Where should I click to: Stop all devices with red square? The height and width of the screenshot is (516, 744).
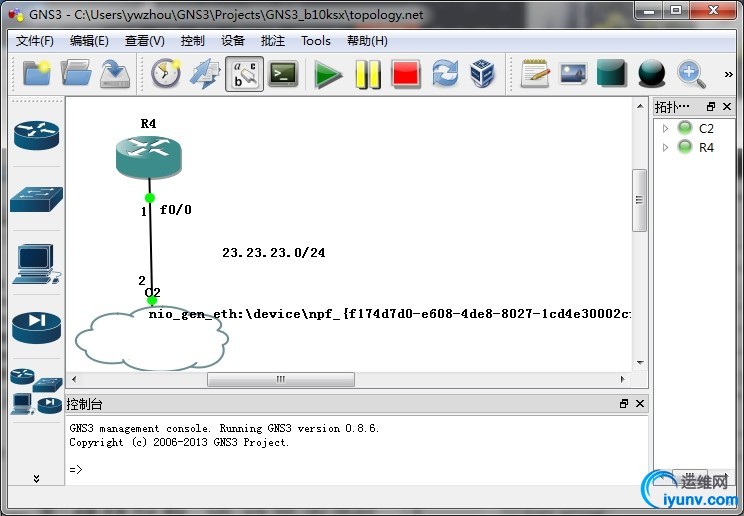point(406,75)
